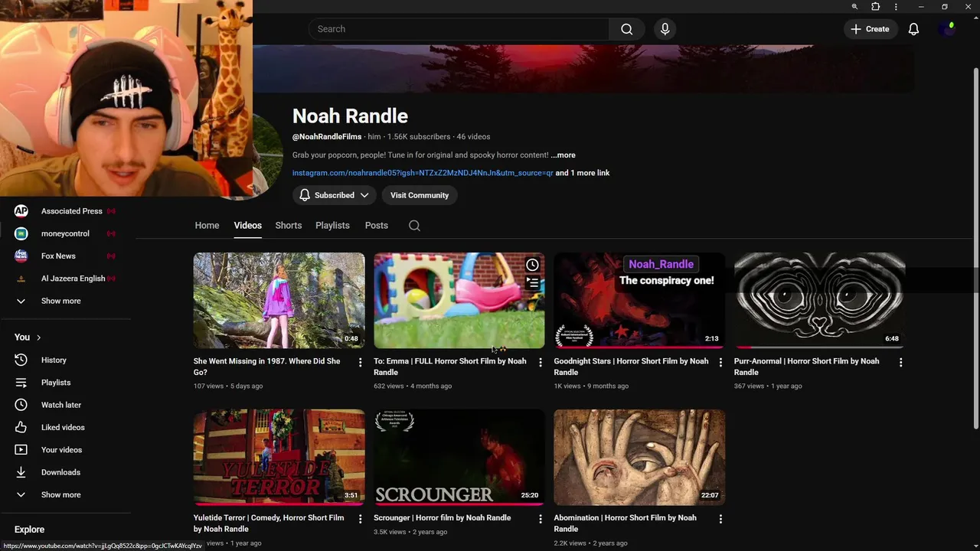Click in the Search input field
Image resolution: width=980 pixels, height=551 pixels.
click(459, 29)
